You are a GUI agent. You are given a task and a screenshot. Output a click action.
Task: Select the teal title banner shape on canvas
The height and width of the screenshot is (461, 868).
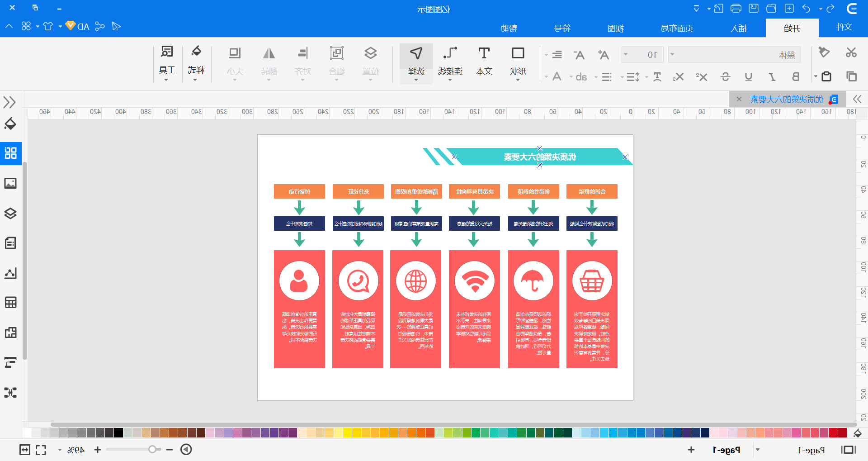(540, 157)
